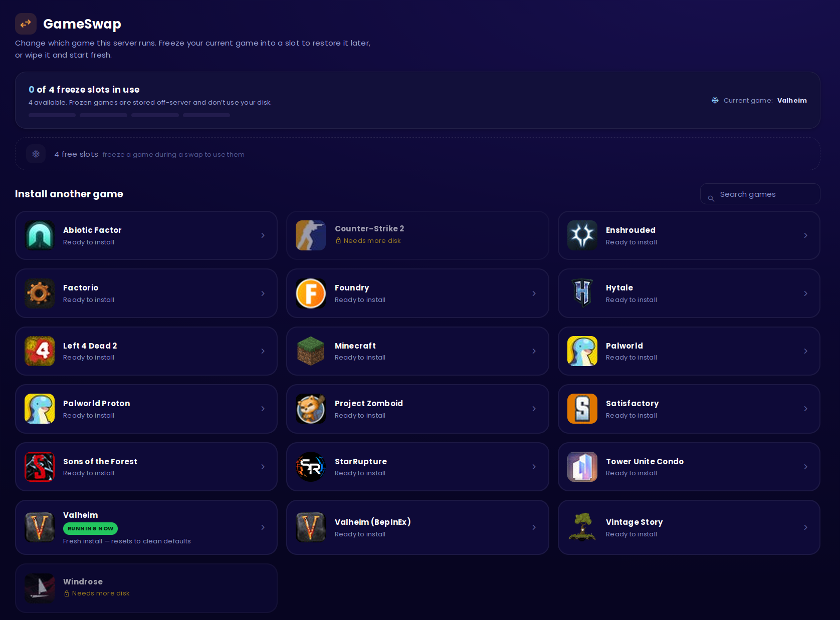840x620 pixels.
Task: Click the Foundry orange F icon
Action: pyautogui.click(x=311, y=293)
